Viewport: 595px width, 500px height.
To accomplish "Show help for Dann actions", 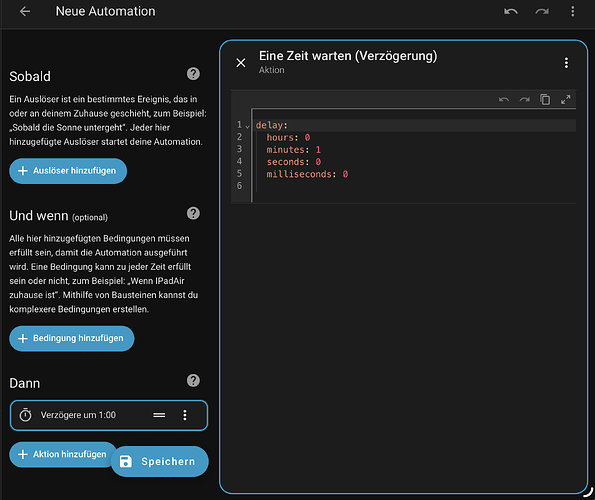I will [x=193, y=381].
